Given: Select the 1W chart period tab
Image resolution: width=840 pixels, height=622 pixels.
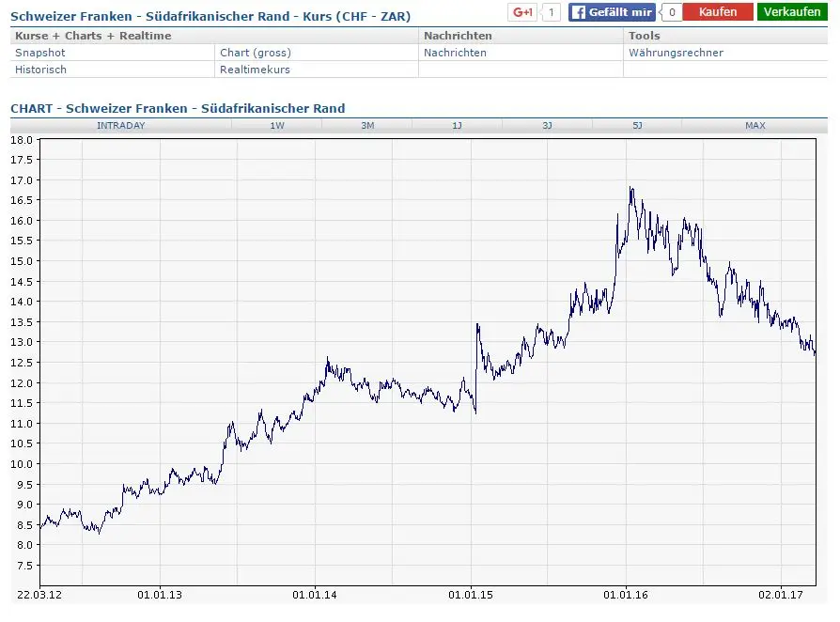Looking at the screenshot, I should coord(277,125).
